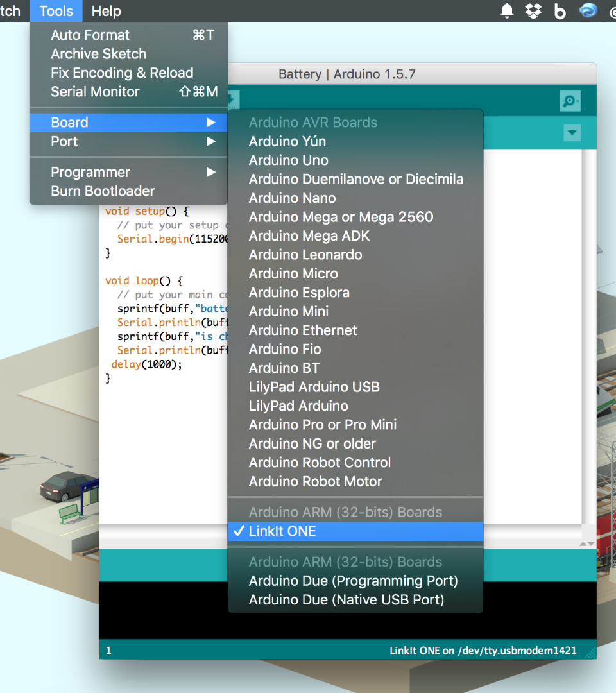This screenshot has height=693, width=616.
Task: Click the save arrow toolbar icon
Action: tap(234, 100)
